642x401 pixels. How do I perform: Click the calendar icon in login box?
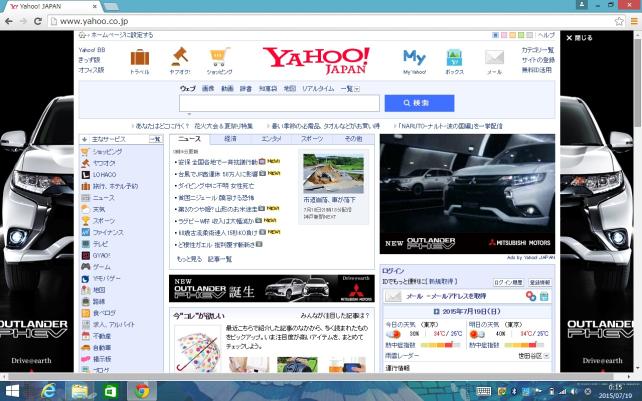(x=544, y=296)
